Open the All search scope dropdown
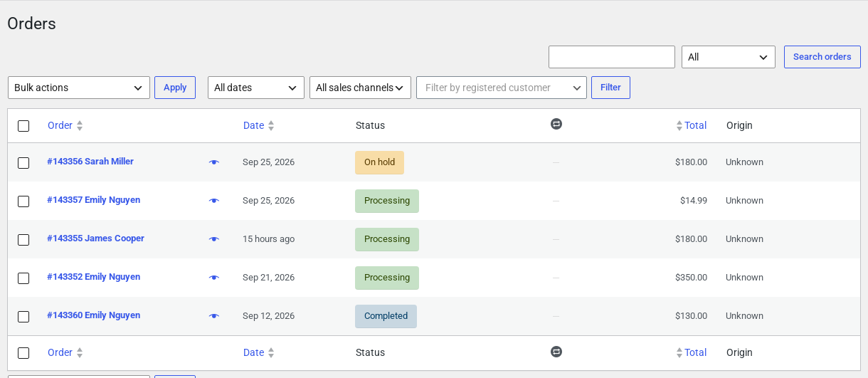868x378 pixels. [x=729, y=57]
